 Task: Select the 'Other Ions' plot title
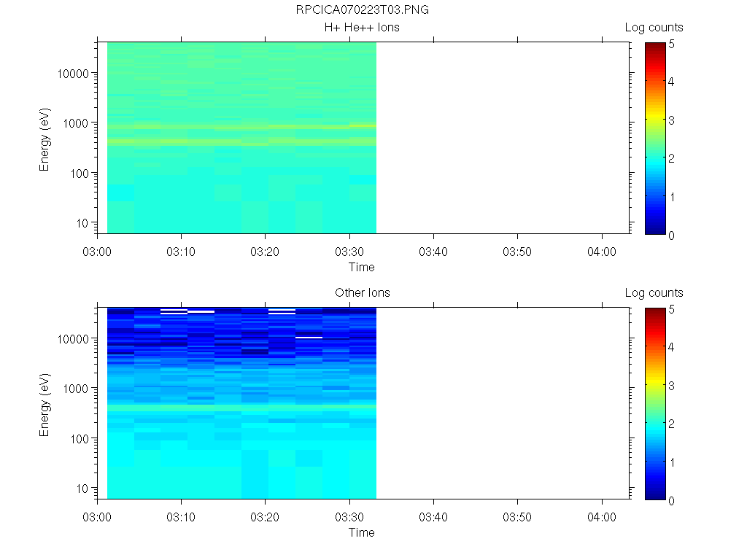pyautogui.click(x=362, y=292)
